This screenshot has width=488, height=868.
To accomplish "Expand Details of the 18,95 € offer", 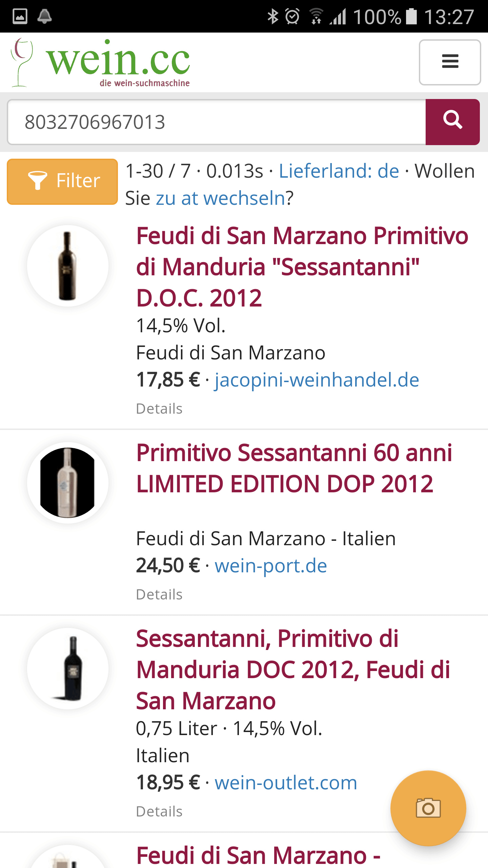I will pos(159,811).
